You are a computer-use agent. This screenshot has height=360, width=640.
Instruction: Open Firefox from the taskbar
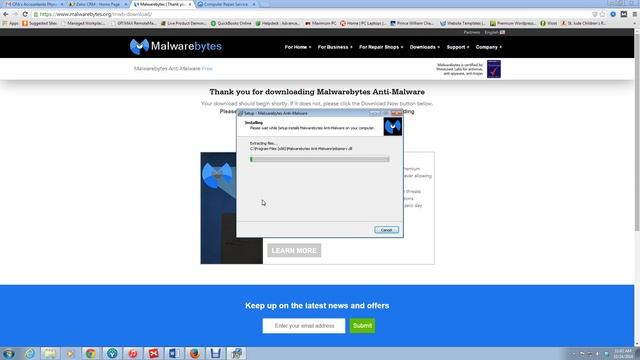[195, 353]
